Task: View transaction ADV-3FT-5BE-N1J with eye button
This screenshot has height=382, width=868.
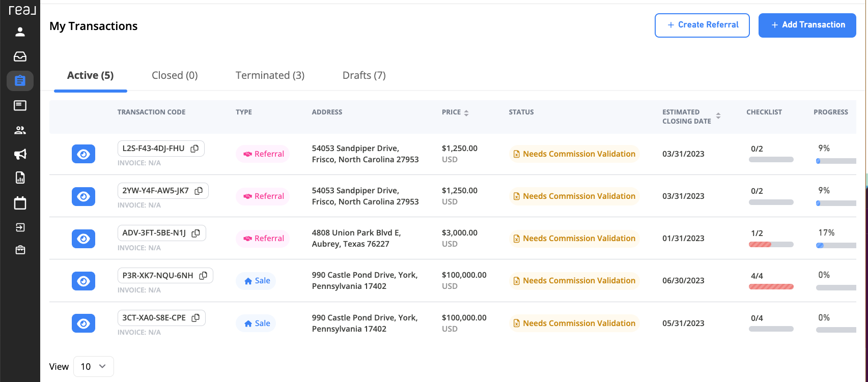Action: (x=83, y=239)
